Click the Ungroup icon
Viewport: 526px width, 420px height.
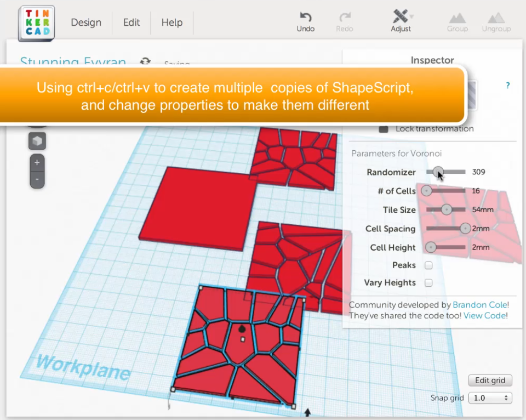496,22
